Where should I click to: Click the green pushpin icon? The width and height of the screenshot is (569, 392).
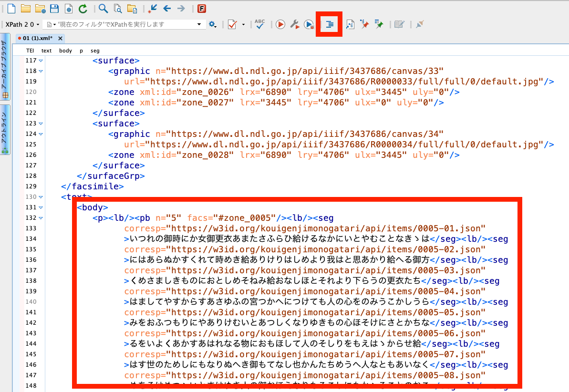pyautogui.click(x=379, y=24)
